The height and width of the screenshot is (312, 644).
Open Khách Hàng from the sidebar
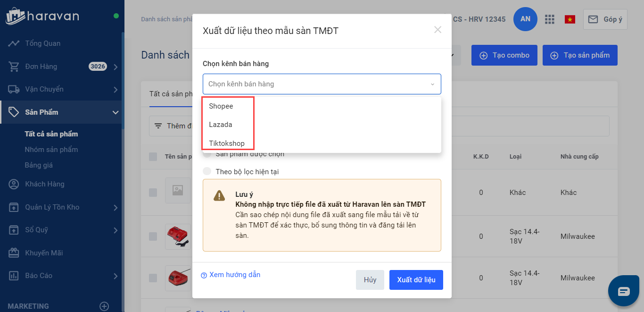tap(44, 184)
